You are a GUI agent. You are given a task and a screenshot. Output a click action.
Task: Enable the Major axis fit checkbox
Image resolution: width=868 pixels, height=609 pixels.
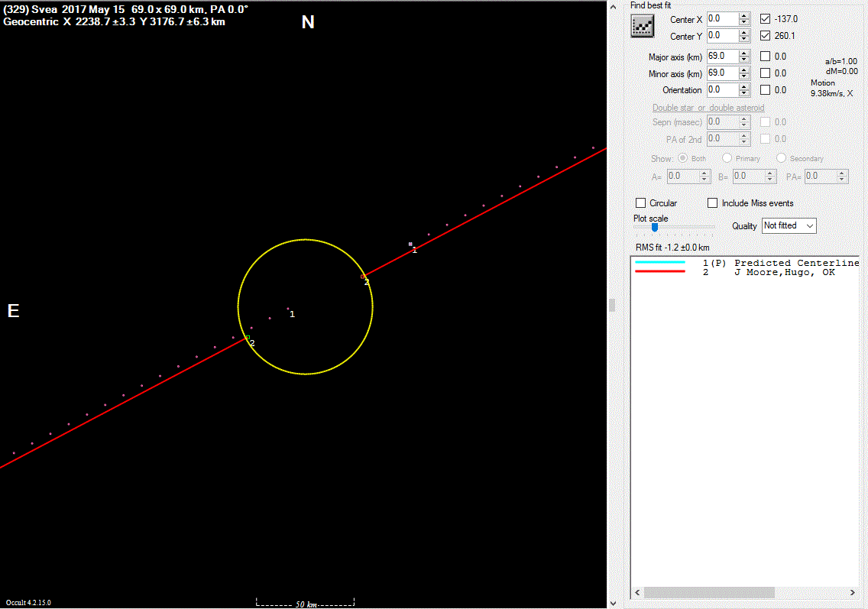pos(766,57)
